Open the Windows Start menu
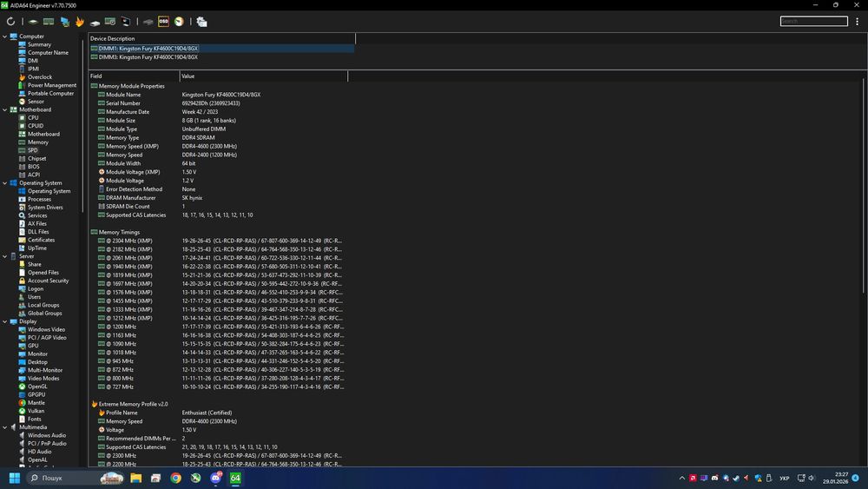This screenshot has width=868, height=489. tap(15, 478)
